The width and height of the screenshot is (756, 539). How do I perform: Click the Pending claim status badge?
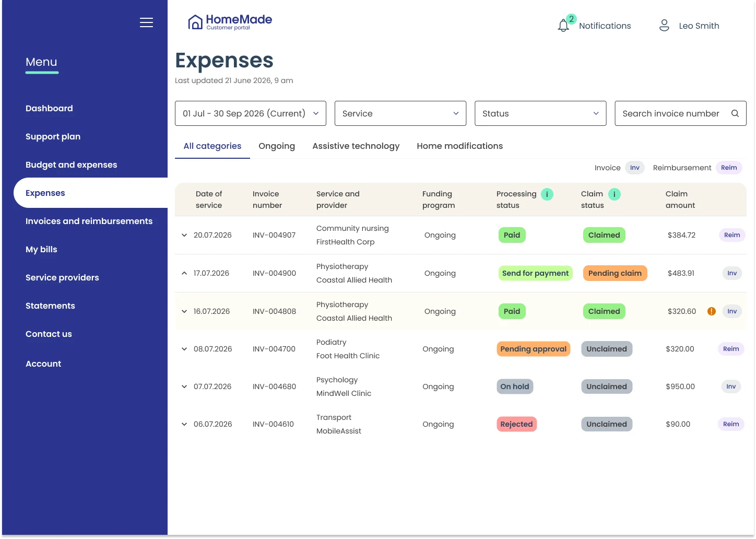(615, 273)
